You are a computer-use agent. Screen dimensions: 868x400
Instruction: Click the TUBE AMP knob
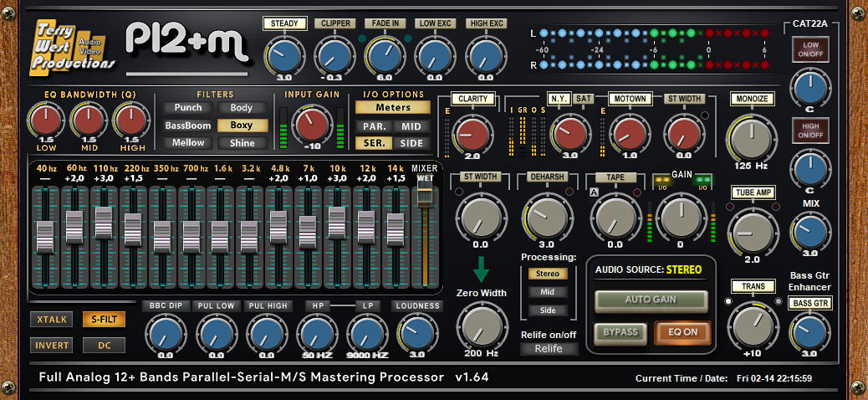pos(753,233)
